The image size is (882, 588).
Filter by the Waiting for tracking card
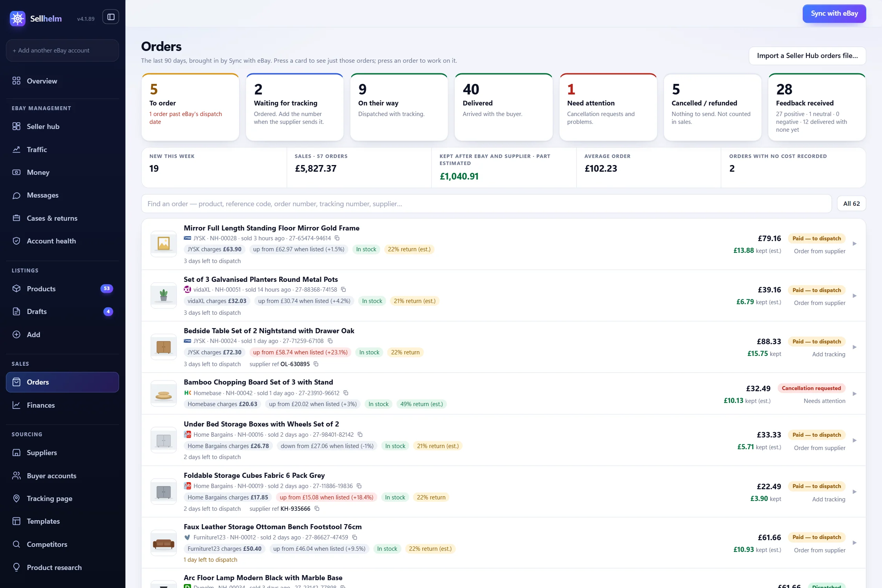point(294,107)
